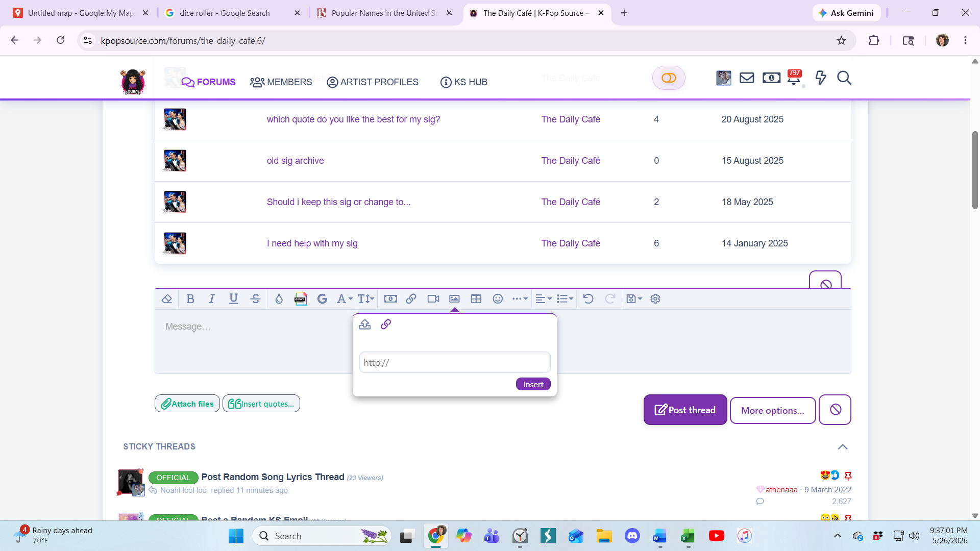Open the inbox envelope icon
980x551 pixels.
[747, 78]
